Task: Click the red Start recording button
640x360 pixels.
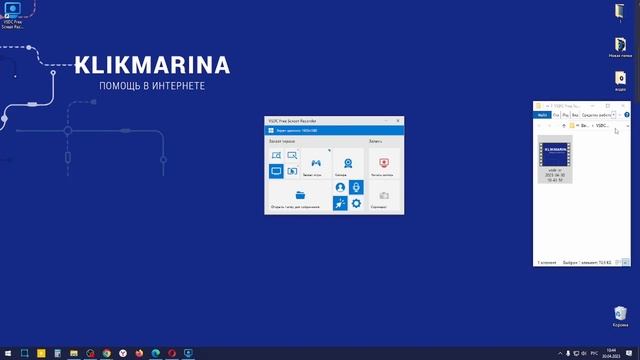Action: coord(384,163)
